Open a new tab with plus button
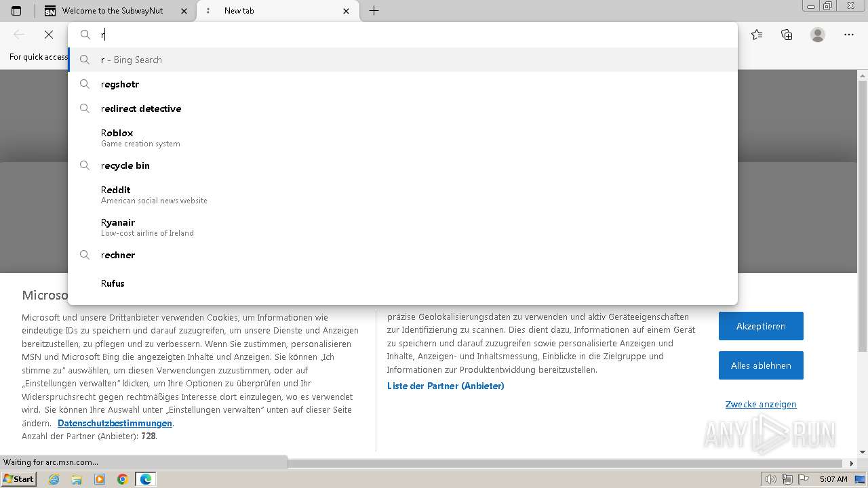The image size is (868, 488). point(374,11)
